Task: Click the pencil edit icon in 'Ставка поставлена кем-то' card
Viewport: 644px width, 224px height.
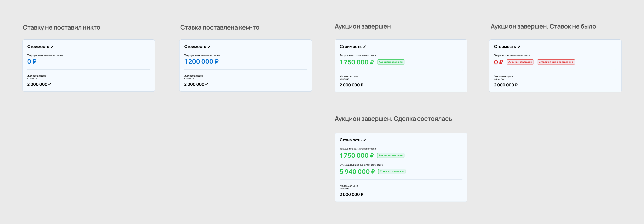Action: coord(209,46)
